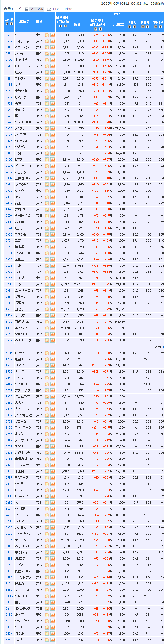Image resolution: width=165 pixels, height=644 pixels.
Task: Open stock code 1570 link
Action: coord(9,309)
